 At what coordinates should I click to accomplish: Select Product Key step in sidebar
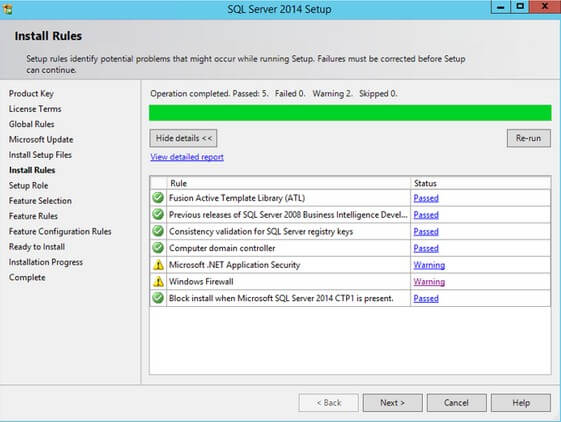point(31,93)
